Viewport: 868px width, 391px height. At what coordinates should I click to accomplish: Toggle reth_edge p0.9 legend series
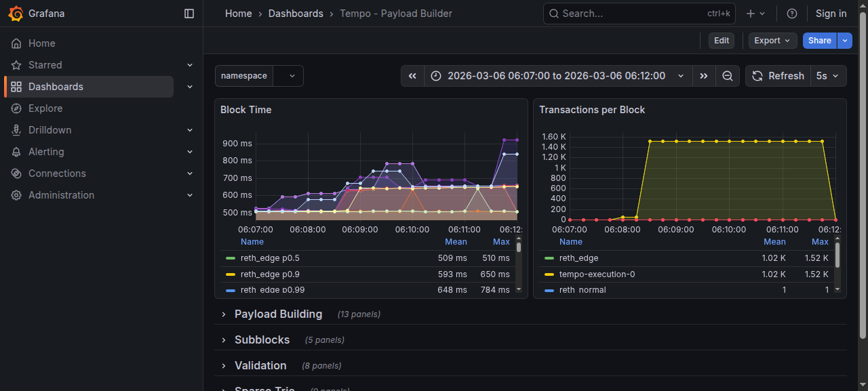[269, 274]
